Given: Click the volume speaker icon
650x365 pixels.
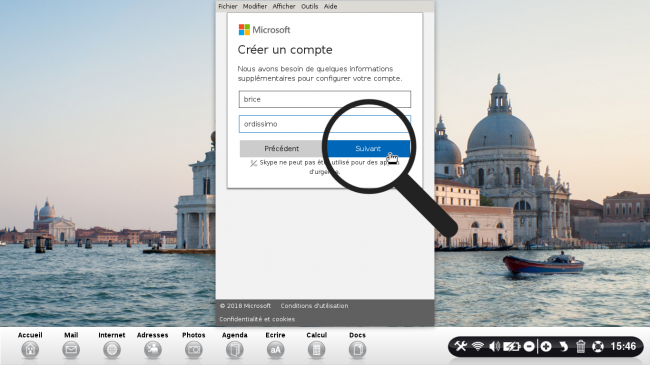Looking at the screenshot, I should pyautogui.click(x=494, y=346).
